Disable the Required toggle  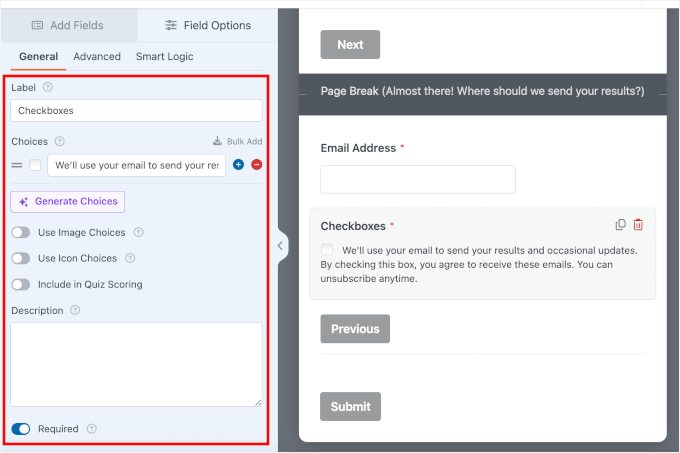coord(21,429)
